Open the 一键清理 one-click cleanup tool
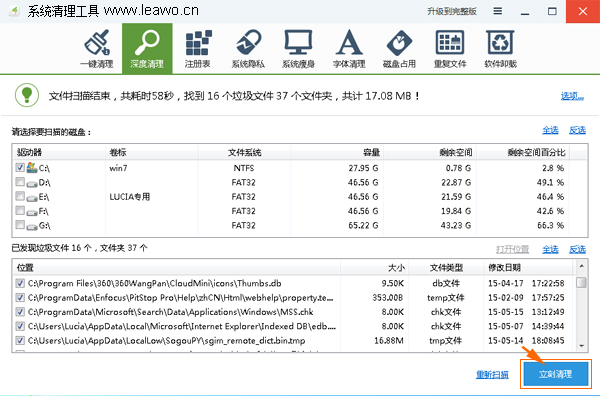 click(x=97, y=49)
